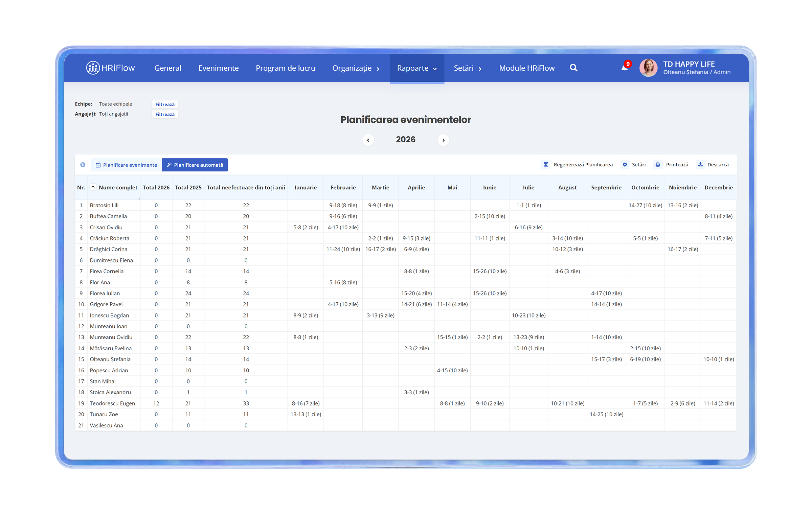Select employee Munteanu Ovidiu

pos(111,337)
